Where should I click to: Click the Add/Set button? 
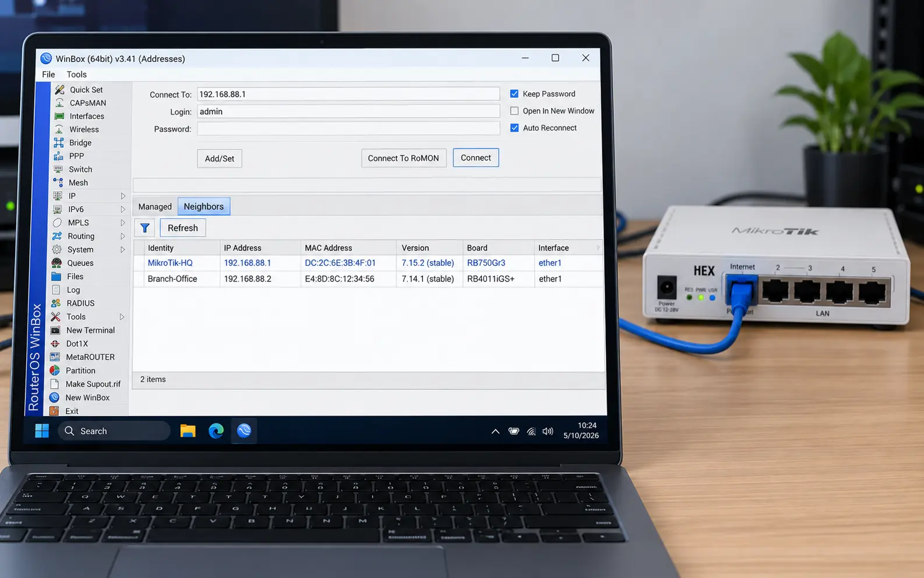220,158
